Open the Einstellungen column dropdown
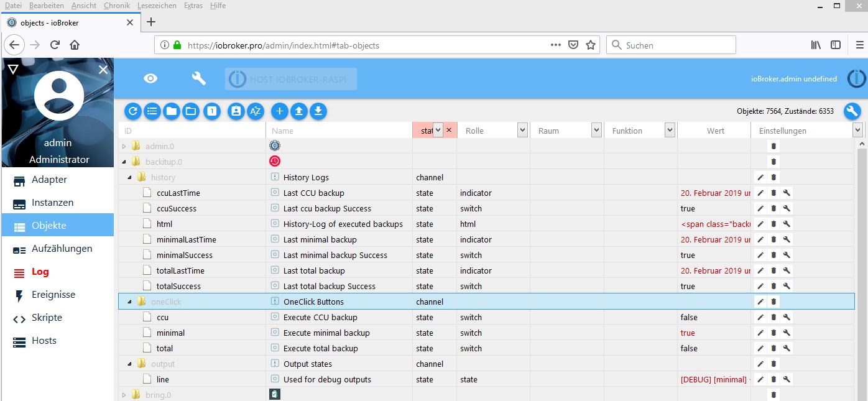The image size is (868, 401). tap(858, 130)
